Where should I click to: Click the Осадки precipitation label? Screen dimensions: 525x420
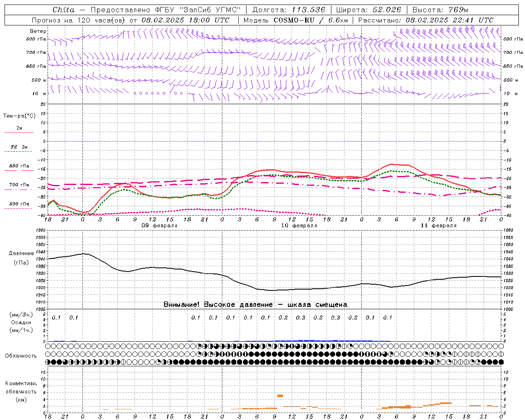click(21, 322)
